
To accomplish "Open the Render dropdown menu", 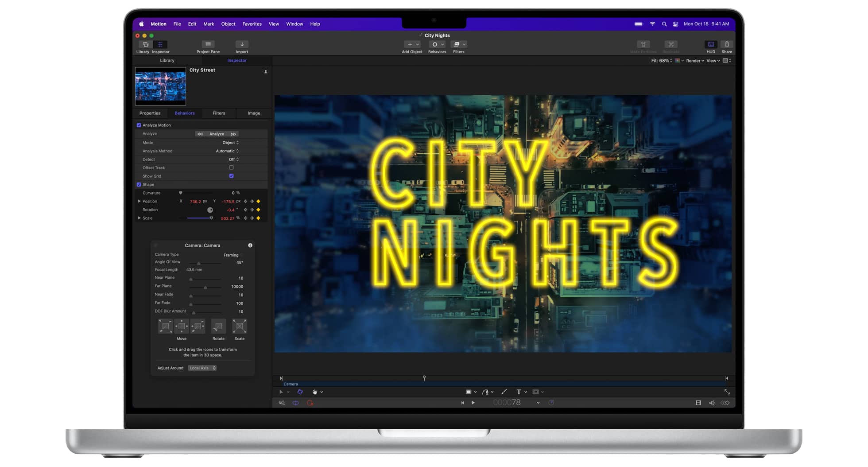I will tap(695, 61).
